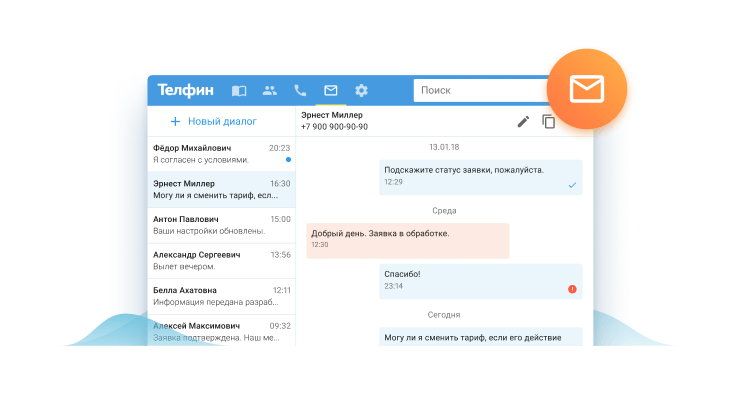Open settings gear icon

tap(362, 90)
